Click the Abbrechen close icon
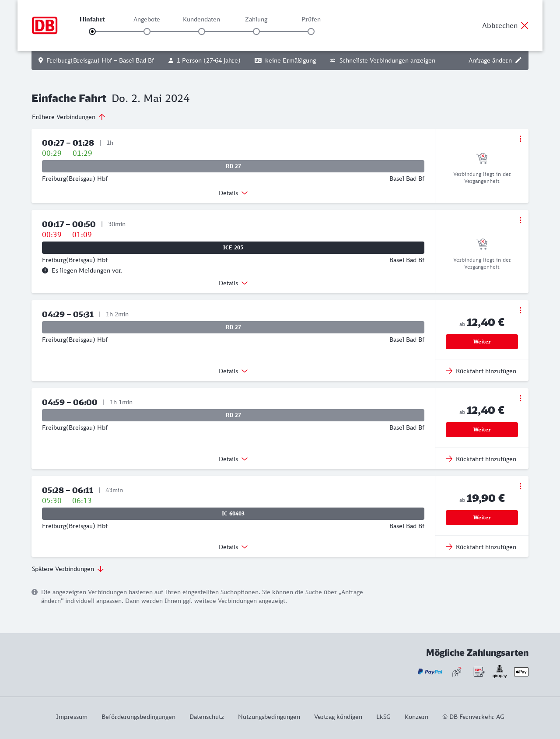The image size is (560, 739). 525,25
